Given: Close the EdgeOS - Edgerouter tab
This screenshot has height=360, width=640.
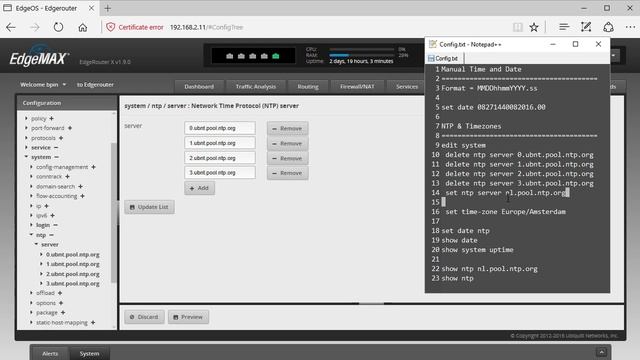Looking at the screenshot, I should 91,8.
